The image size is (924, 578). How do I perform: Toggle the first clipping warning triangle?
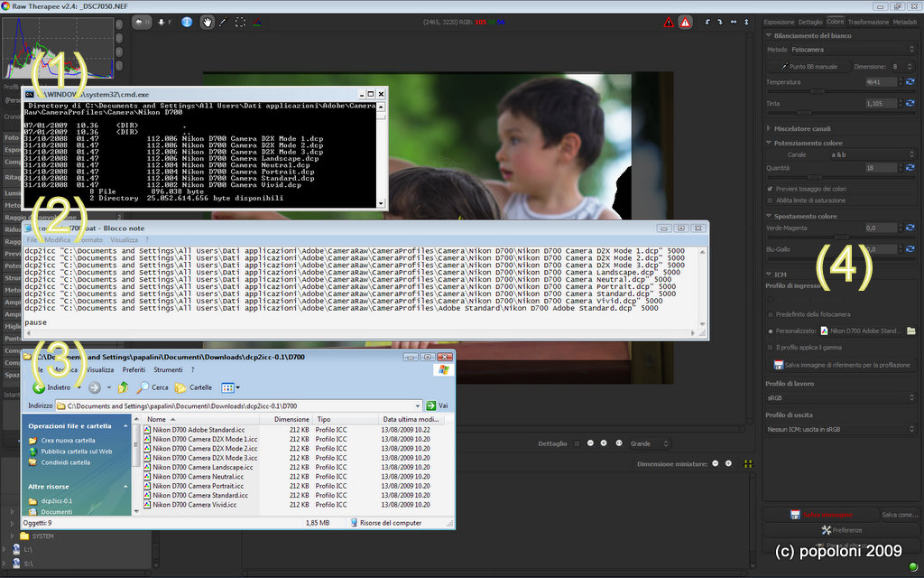(x=669, y=23)
